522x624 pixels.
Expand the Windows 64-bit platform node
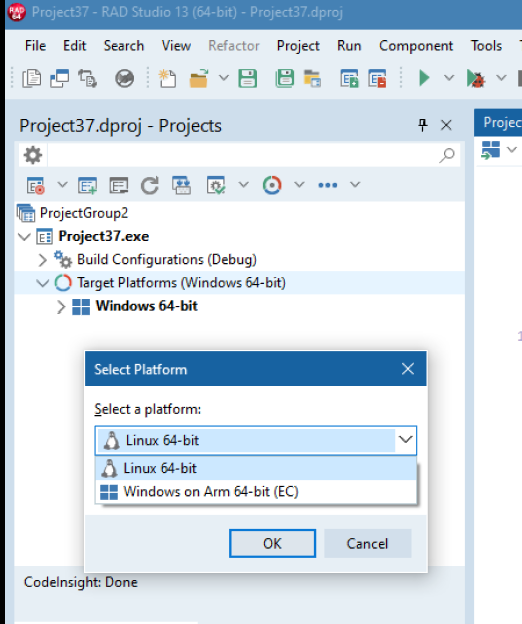(x=61, y=306)
